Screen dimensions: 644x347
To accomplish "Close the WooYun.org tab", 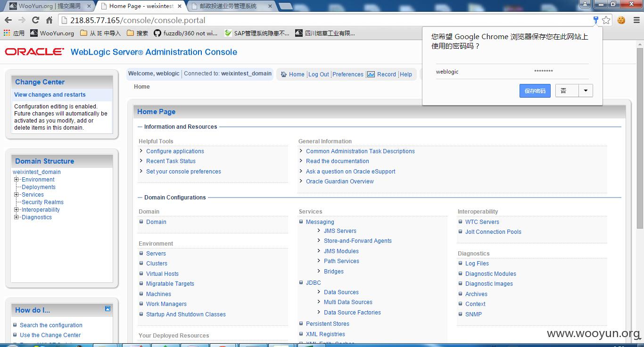I will [x=89, y=6].
